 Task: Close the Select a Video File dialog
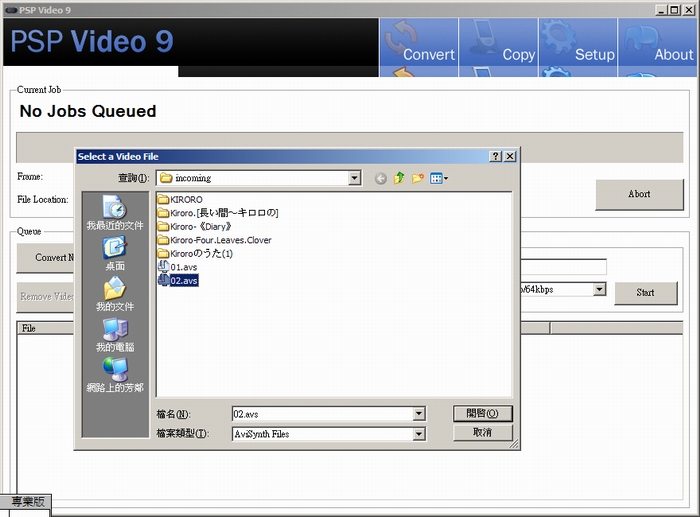(510, 156)
